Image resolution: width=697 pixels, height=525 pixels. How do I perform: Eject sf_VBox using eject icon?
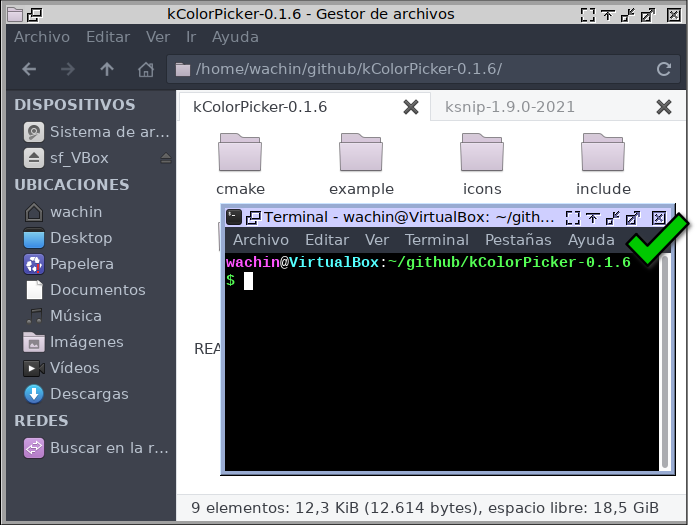(x=166, y=158)
